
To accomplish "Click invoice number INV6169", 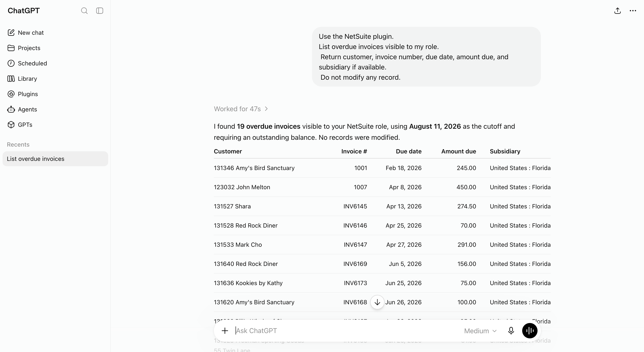I will click(x=355, y=264).
